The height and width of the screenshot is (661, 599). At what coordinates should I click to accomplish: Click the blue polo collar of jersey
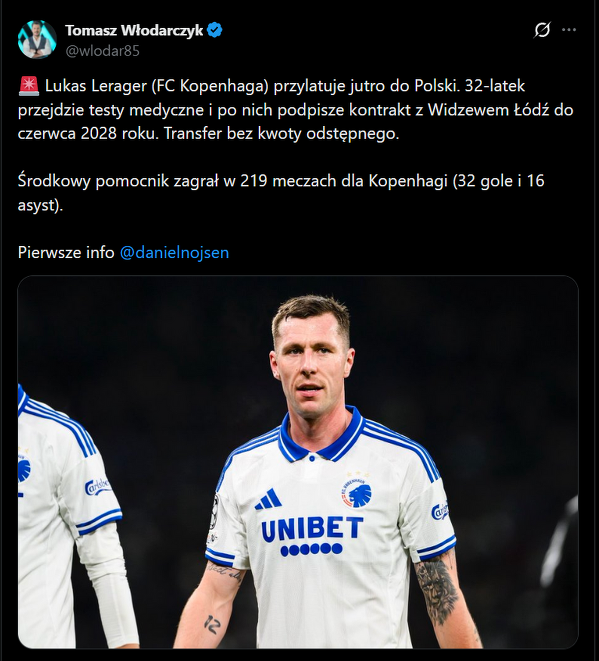tap(321, 435)
